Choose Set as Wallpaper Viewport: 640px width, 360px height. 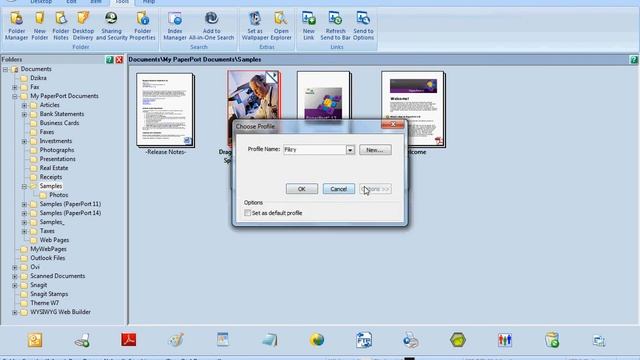255,26
